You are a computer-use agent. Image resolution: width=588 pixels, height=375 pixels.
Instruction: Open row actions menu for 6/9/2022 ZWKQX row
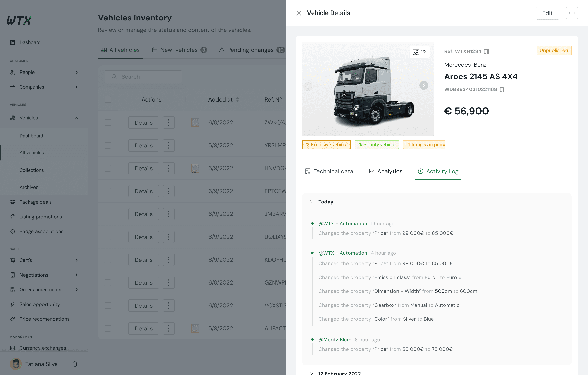pos(168,123)
